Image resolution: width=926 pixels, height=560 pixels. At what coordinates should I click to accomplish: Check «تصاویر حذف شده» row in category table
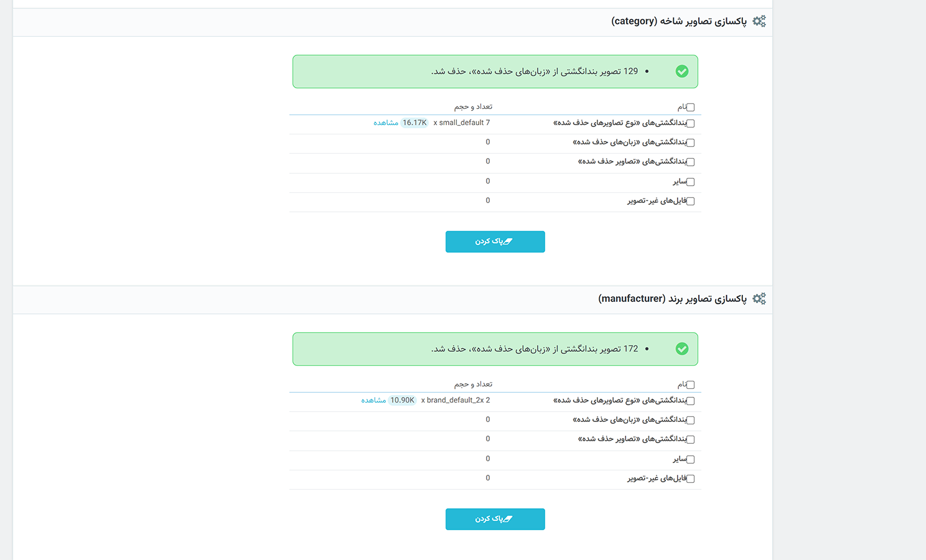click(690, 162)
